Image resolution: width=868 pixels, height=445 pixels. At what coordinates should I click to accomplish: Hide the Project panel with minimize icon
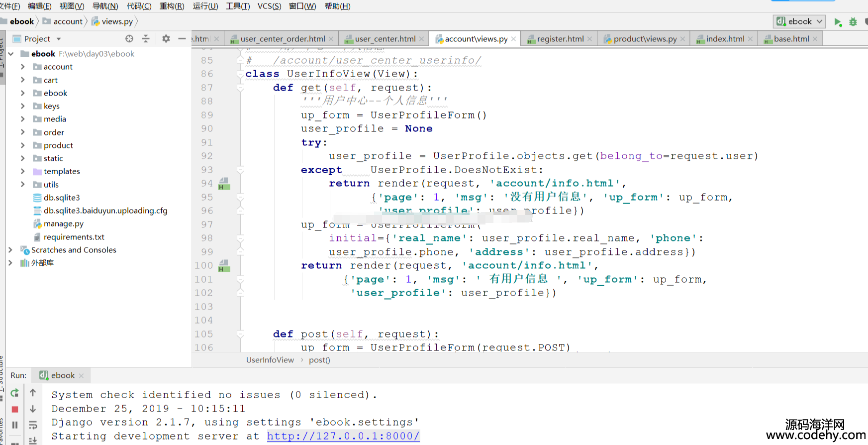(182, 39)
